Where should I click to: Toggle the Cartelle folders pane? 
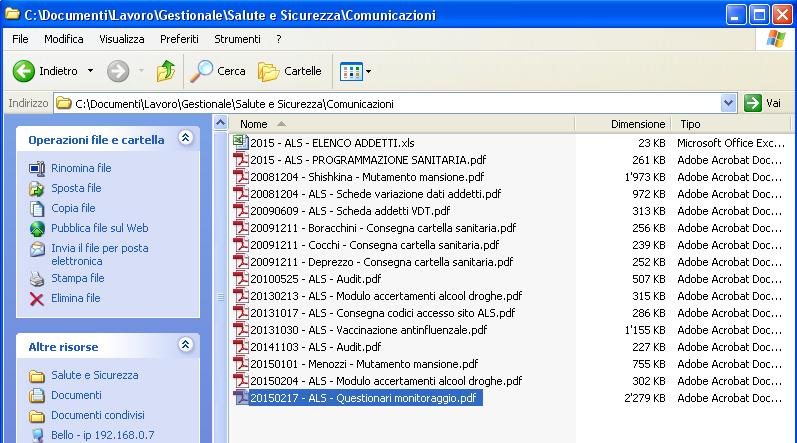[x=290, y=71]
